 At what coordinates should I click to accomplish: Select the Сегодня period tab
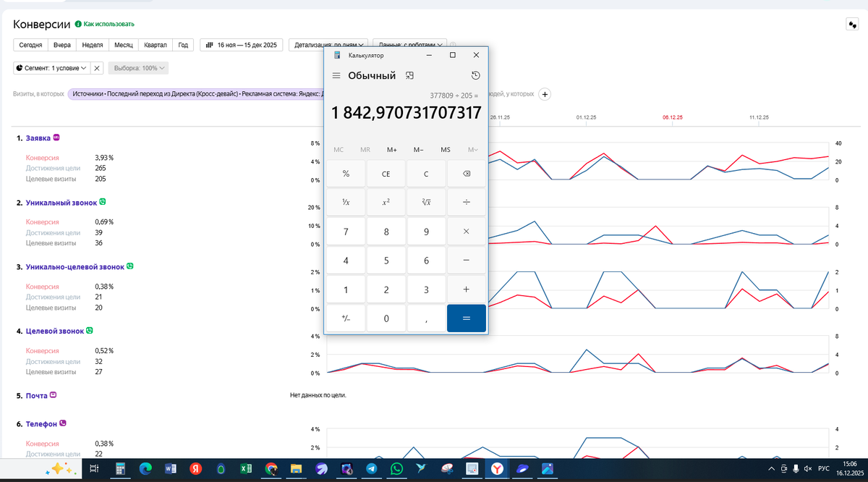[x=30, y=45]
